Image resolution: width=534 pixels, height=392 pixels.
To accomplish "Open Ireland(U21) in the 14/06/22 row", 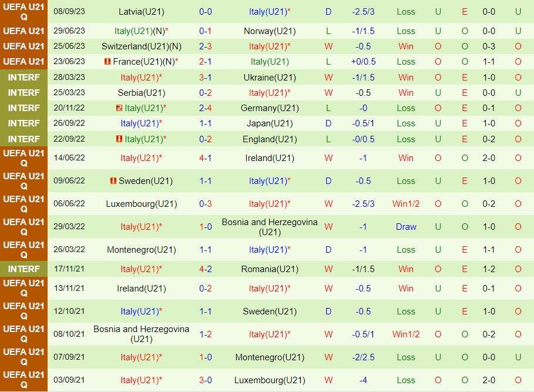I will point(270,158).
